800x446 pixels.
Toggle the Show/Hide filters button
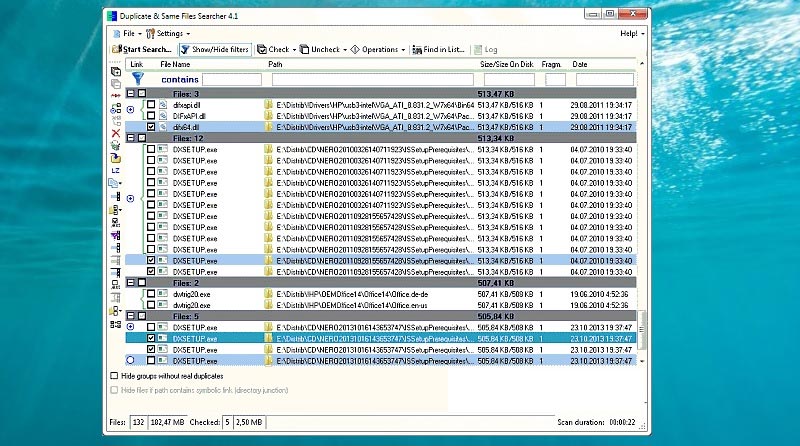tap(214, 49)
